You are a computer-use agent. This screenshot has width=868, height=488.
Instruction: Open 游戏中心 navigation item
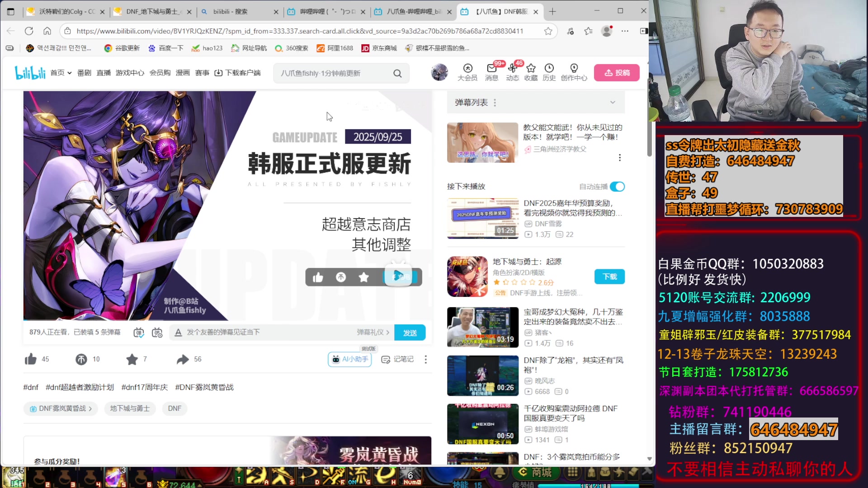(130, 73)
